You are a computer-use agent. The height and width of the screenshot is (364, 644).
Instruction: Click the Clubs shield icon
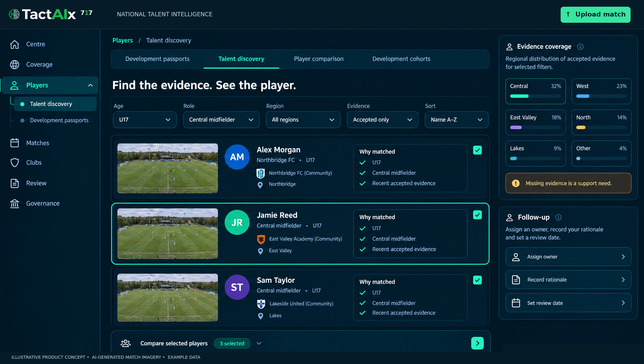coord(15,163)
